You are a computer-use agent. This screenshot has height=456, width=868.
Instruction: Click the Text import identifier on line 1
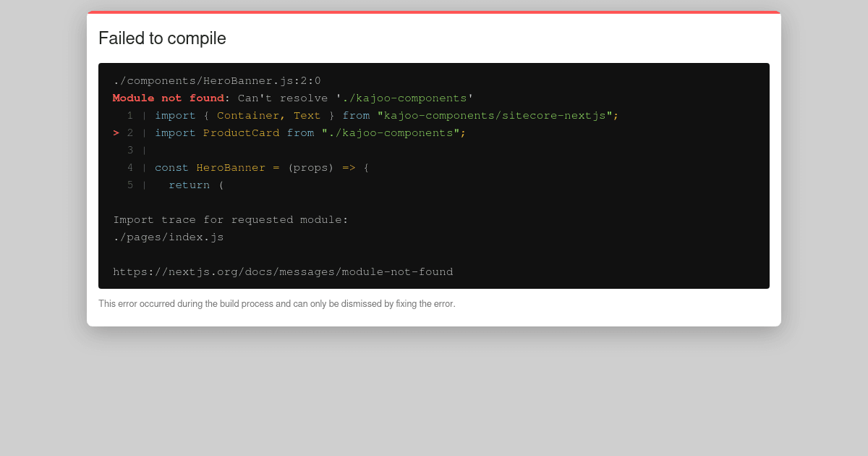coord(307,115)
